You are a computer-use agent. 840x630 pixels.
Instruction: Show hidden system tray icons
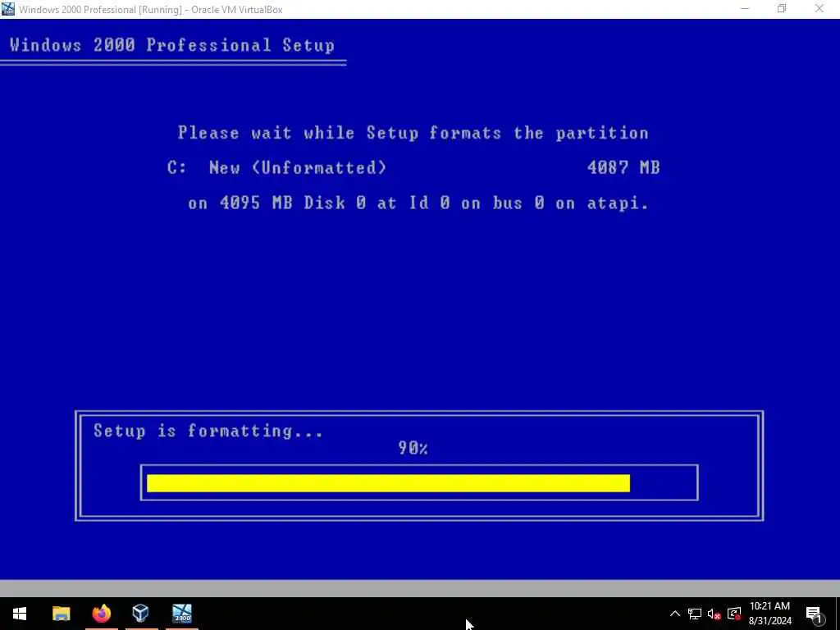pyautogui.click(x=675, y=614)
